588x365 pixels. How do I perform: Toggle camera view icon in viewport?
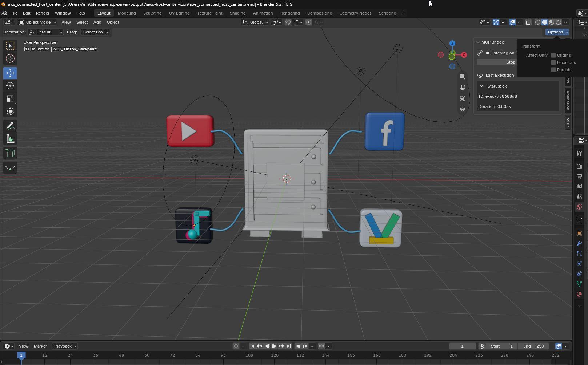462,98
